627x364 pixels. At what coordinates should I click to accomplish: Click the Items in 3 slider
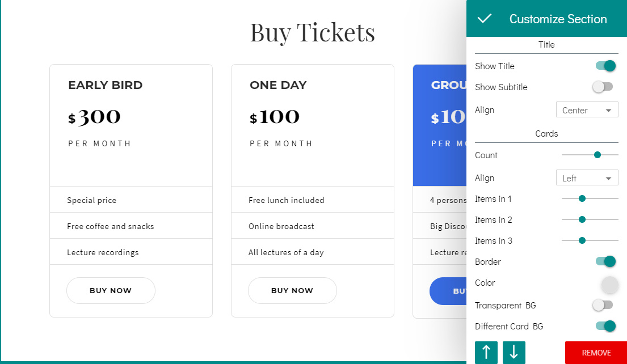pos(582,240)
